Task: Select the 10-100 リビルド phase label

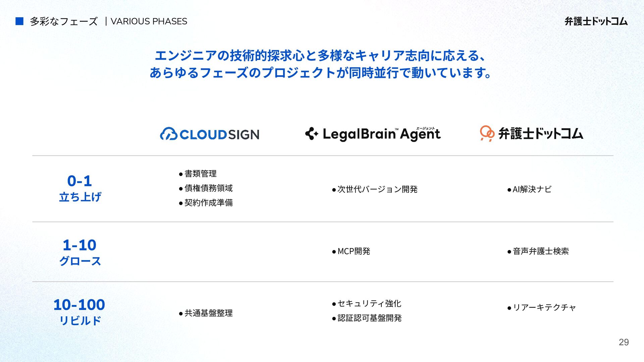Action: (79, 312)
